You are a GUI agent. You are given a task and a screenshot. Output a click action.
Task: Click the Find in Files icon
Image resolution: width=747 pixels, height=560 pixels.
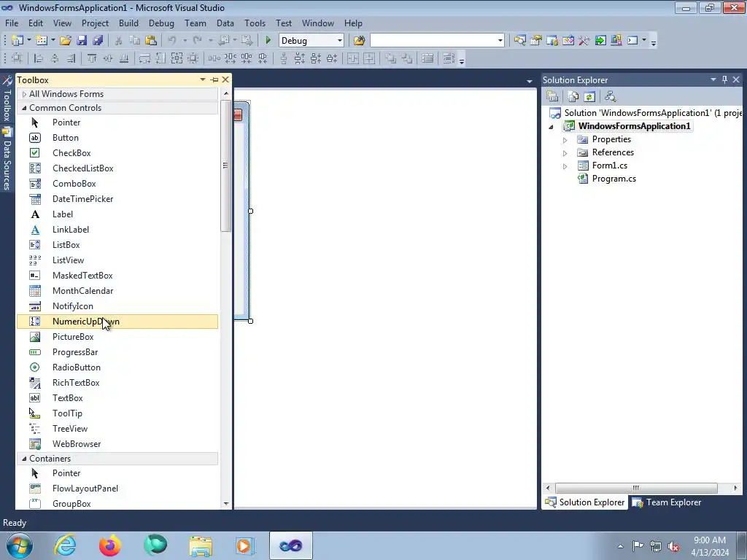pyautogui.click(x=359, y=41)
